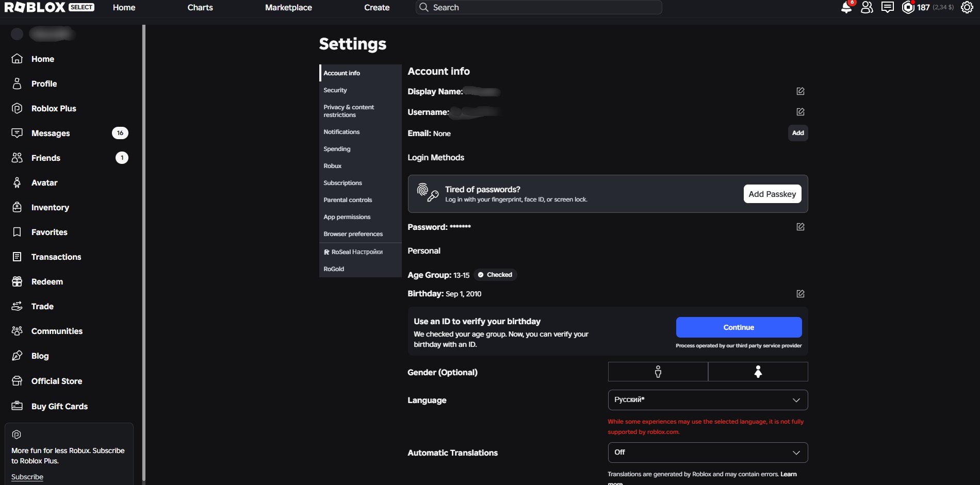Open notifications bell icon
This screenshot has height=485, width=980.
(x=846, y=7)
